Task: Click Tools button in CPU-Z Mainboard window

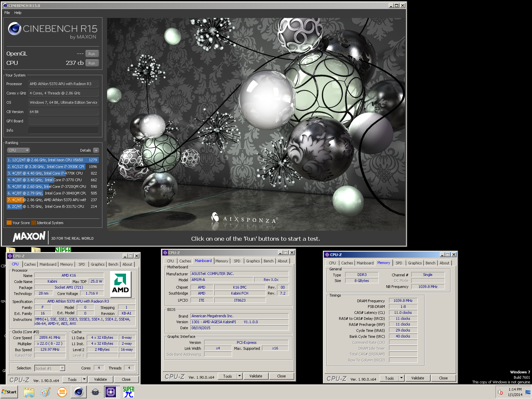Action: click(228, 376)
